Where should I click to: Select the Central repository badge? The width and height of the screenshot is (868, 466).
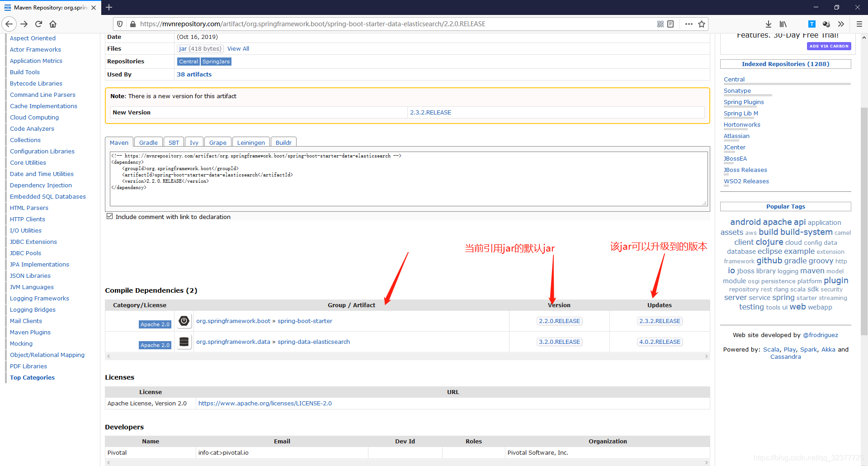188,62
